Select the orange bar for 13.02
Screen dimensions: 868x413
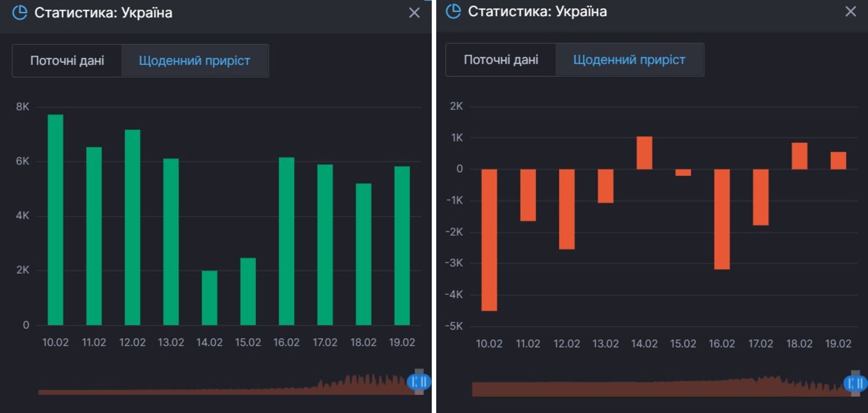(605, 186)
